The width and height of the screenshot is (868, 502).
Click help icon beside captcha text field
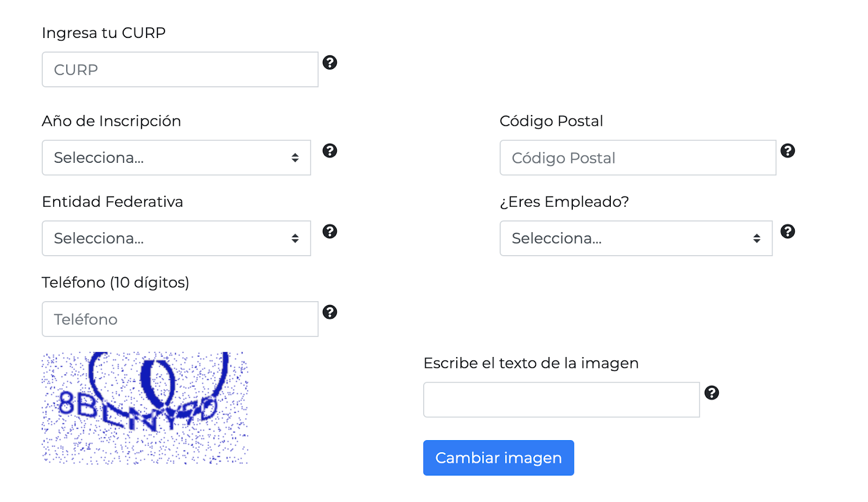tap(712, 393)
